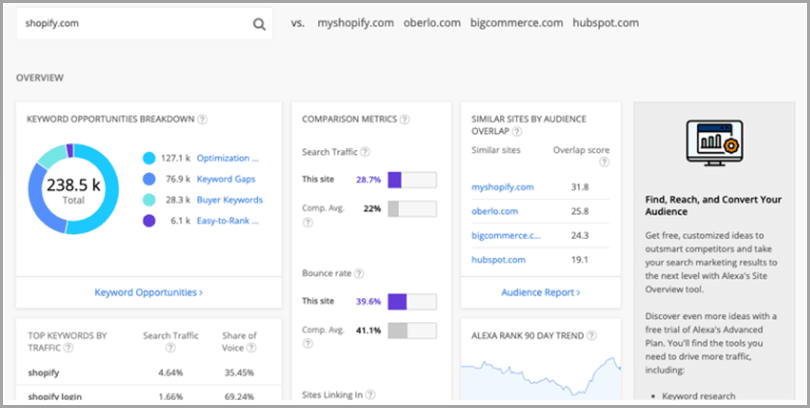Viewport: 810px width, 408px height.
Task: Click the light blue Optimization legend dot
Action: 149,158
